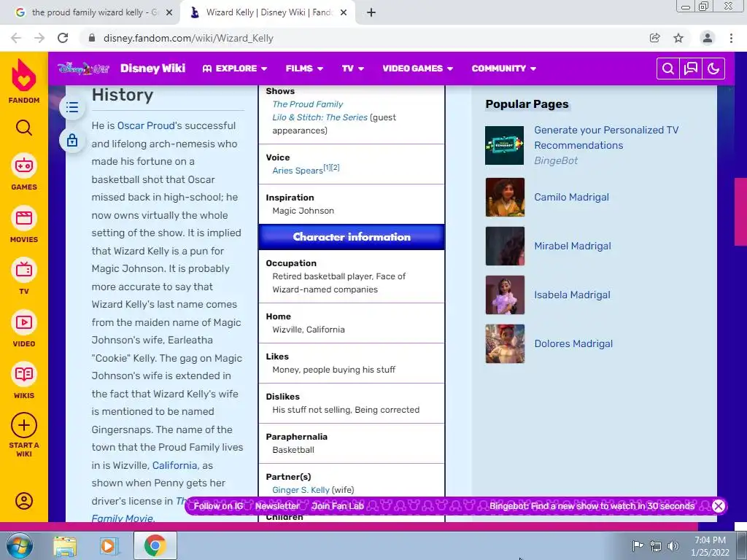
Task: Open the Movies section icon
Action: [24, 218]
